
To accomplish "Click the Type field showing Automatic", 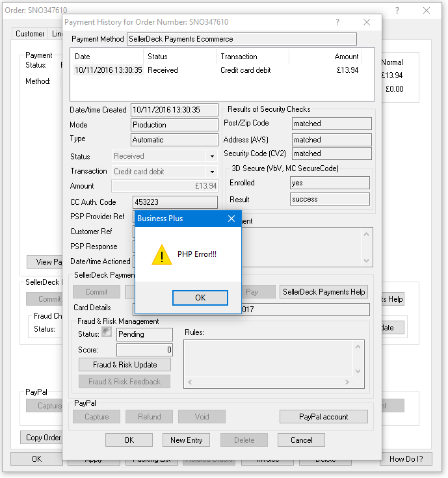I will coord(174,140).
